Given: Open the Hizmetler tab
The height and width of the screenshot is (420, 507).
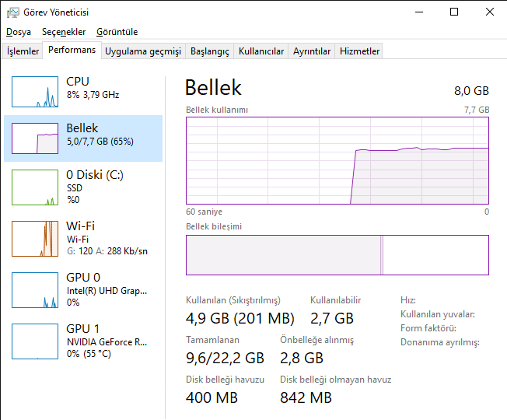Looking at the screenshot, I should [360, 51].
